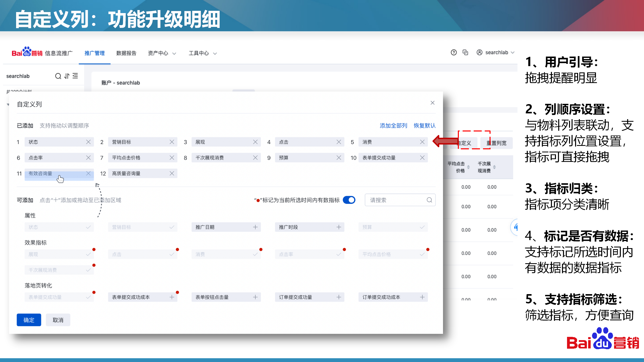
Task: Click the 账户 - searchlab breadcrumb text
Action: click(x=120, y=83)
